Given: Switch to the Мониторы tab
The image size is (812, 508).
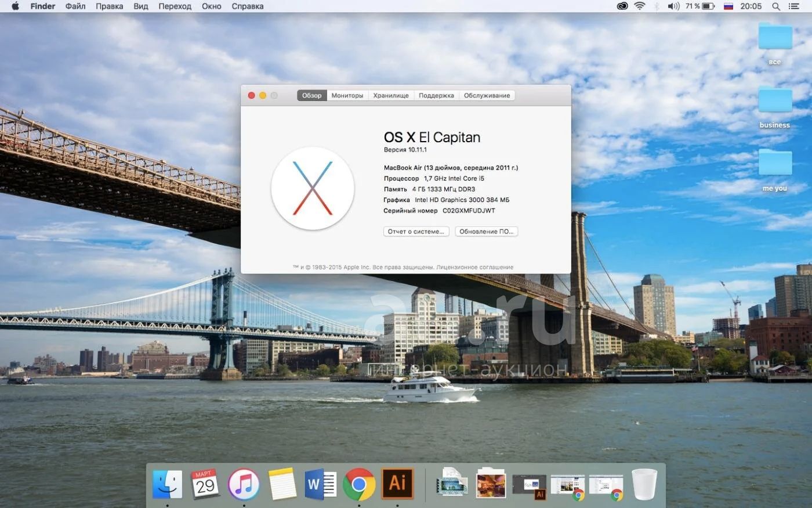Looking at the screenshot, I should point(347,96).
